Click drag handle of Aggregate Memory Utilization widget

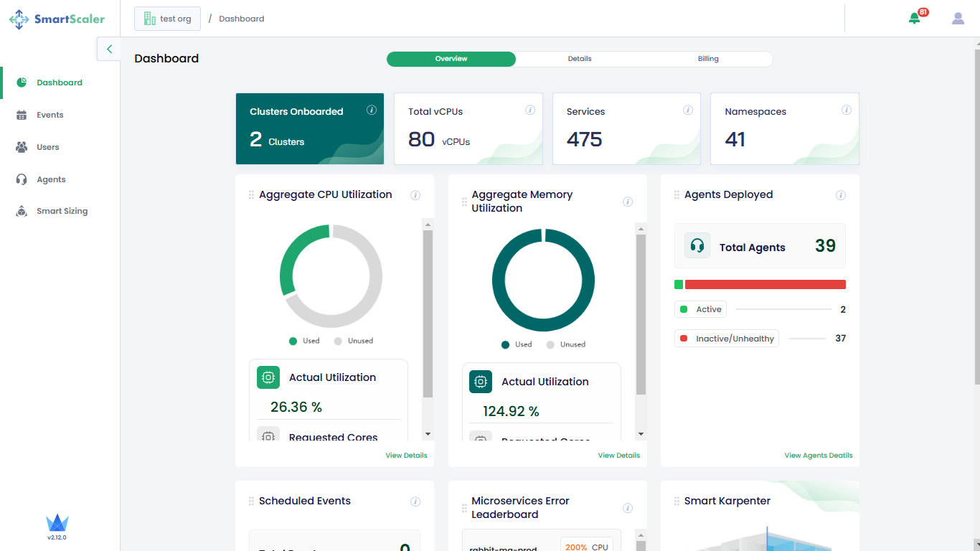pyautogui.click(x=464, y=202)
